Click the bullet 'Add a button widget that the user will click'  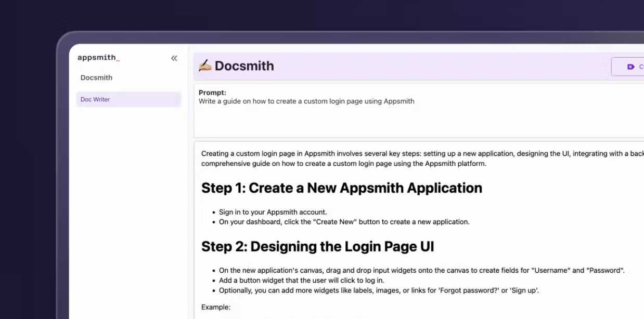pyautogui.click(x=302, y=280)
